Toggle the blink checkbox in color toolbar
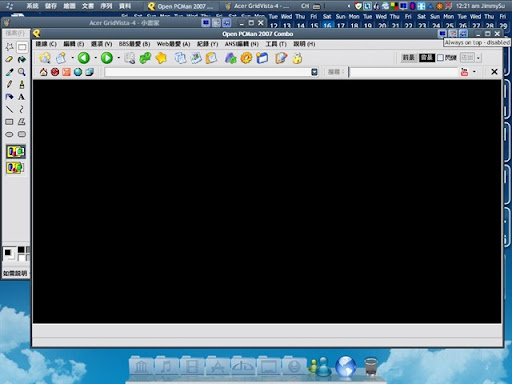 coord(440,58)
